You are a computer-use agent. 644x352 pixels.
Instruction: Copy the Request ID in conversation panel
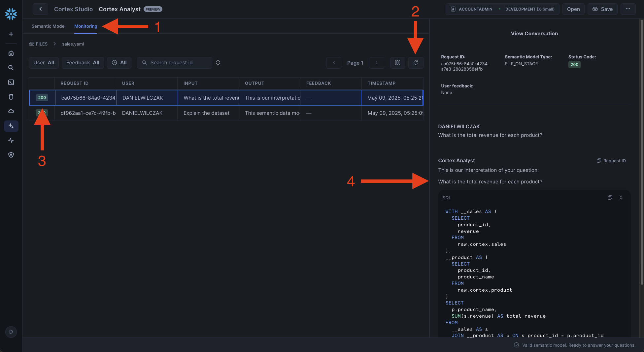point(611,161)
